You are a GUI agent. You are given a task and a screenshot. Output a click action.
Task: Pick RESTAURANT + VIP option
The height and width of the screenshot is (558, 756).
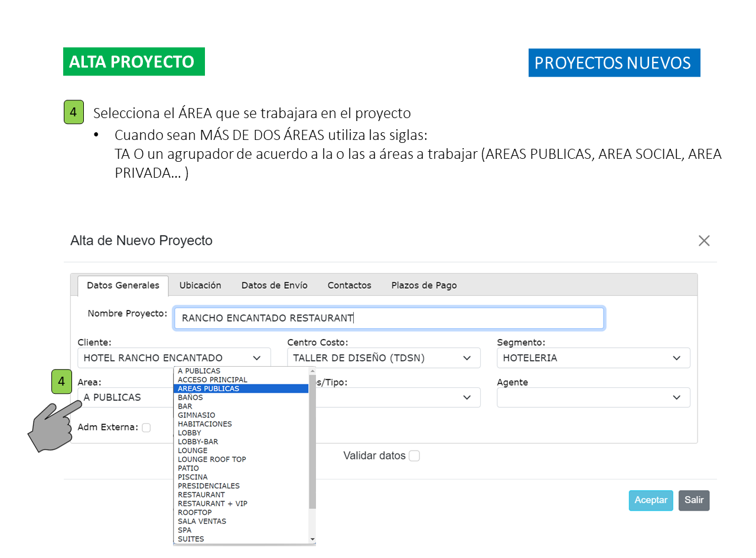[213, 504]
